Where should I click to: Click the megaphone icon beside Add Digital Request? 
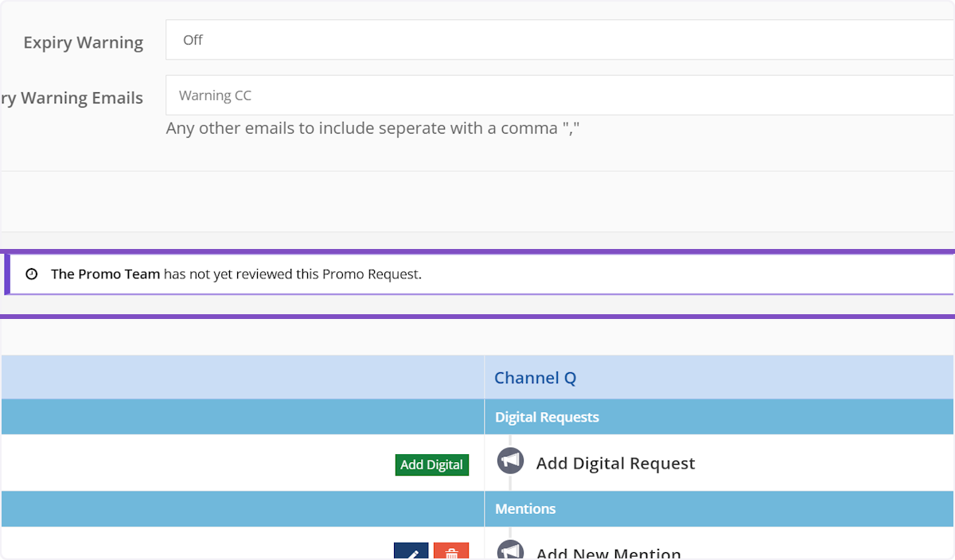pyautogui.click(x=510, y=461)
